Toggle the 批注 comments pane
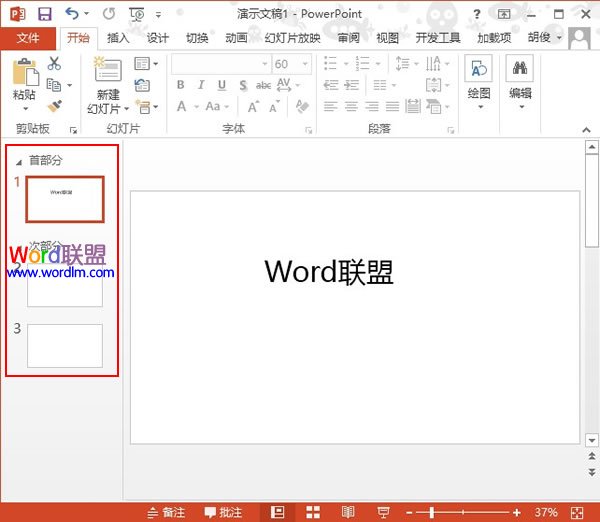Viewport: 600px width, 522px height. [x=223, y=512]
